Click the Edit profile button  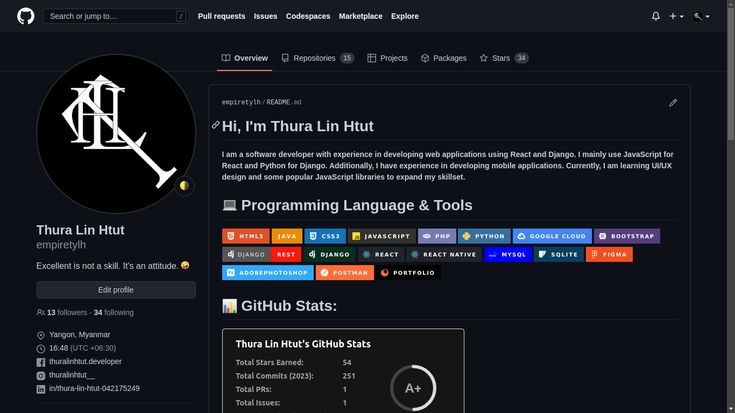[116, 290]
